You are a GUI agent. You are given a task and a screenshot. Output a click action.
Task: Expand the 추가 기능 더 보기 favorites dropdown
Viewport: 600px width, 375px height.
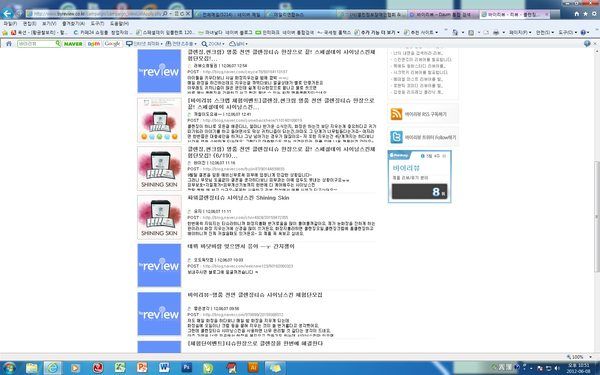377,33
